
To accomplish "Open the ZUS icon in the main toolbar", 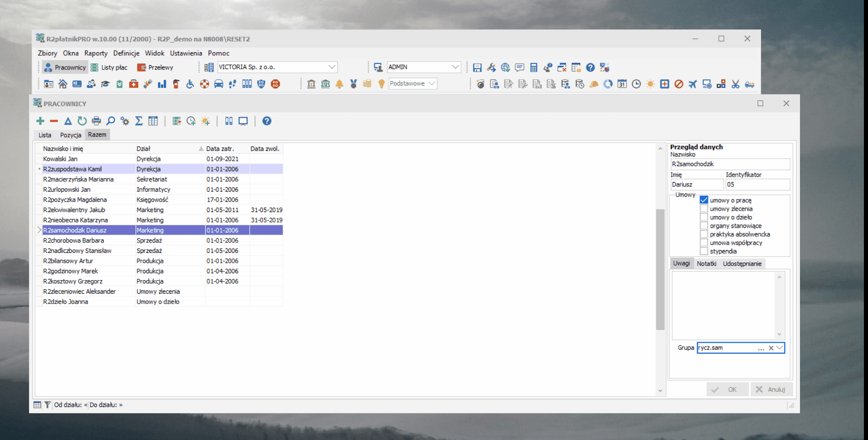I will (x=325, y=84).
